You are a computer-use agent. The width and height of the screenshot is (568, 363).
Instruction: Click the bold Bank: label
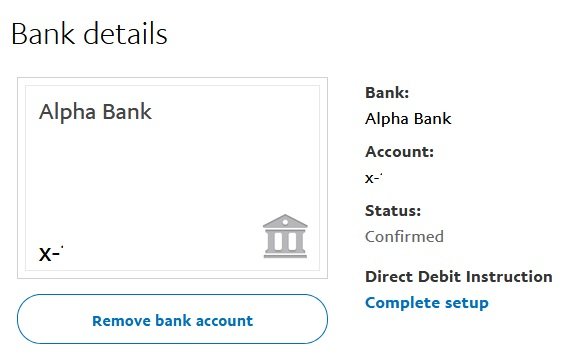click(x=387, y=93)
